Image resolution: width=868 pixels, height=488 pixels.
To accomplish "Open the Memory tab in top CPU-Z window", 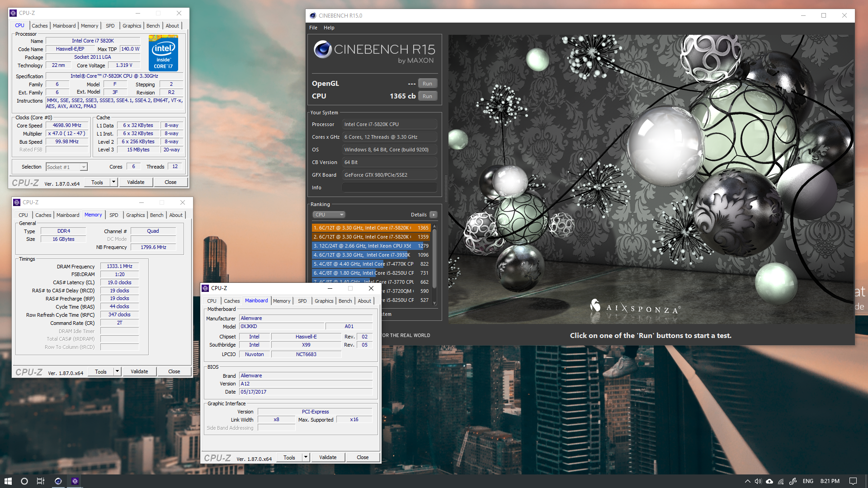I will tap(90, 26).
